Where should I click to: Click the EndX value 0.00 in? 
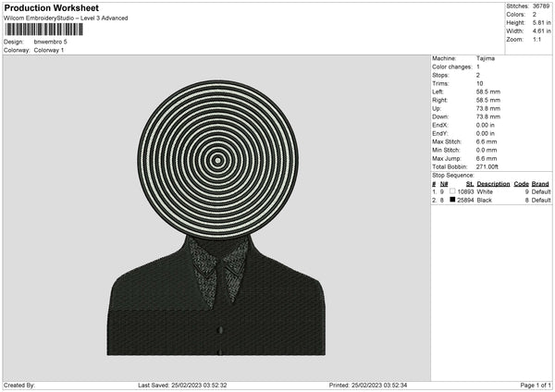[486, 125]
